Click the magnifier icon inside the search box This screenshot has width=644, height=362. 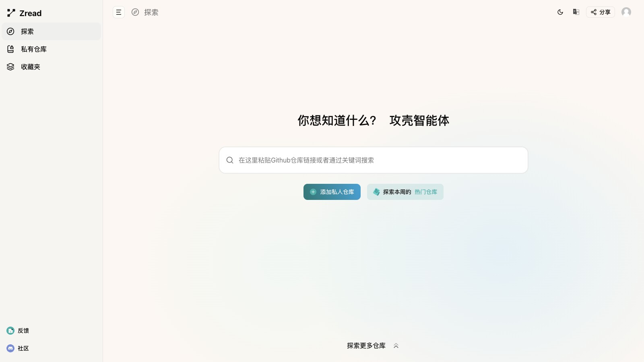coord(230,160)
